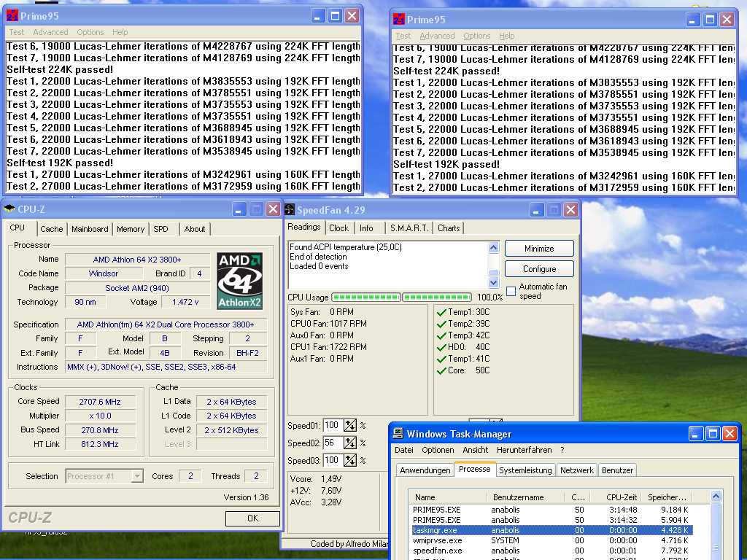Click the CPU-Z title bar icon
747x560 pixels.
[9, 209]
